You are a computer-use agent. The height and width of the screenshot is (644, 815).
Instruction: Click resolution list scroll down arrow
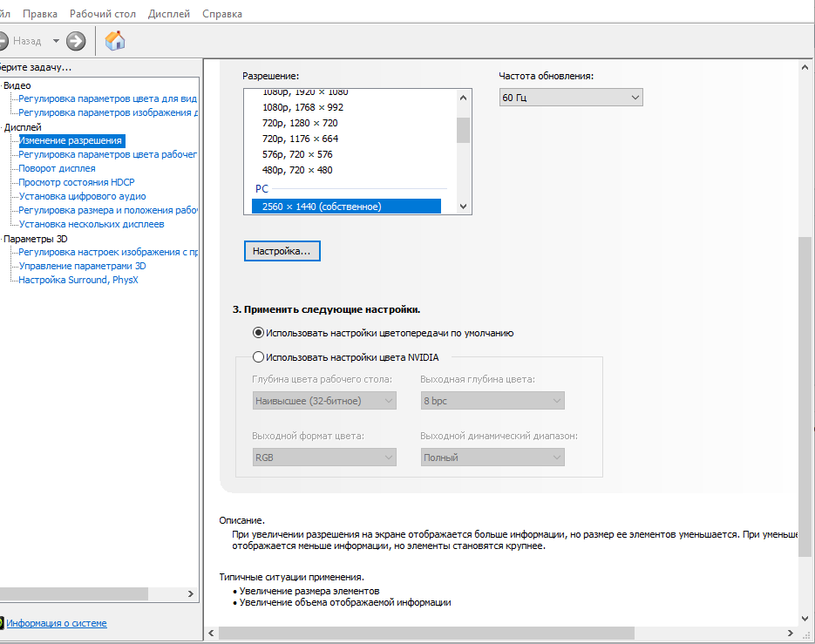click(463, 207)
